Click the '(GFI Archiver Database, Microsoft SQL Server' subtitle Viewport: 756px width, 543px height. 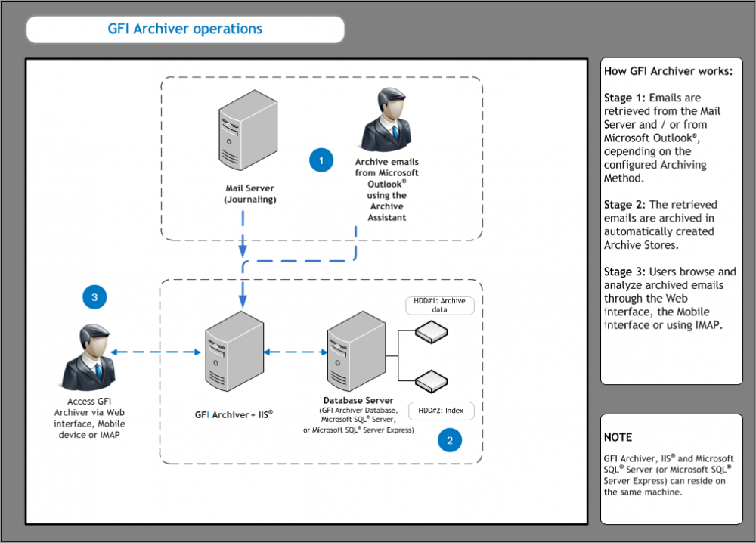point(358,420)
